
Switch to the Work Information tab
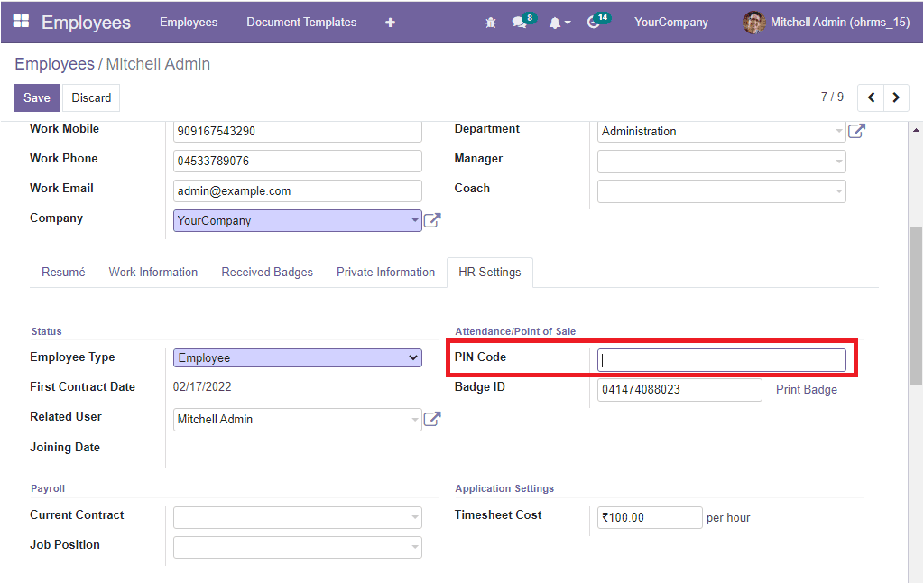coord(153,272)
